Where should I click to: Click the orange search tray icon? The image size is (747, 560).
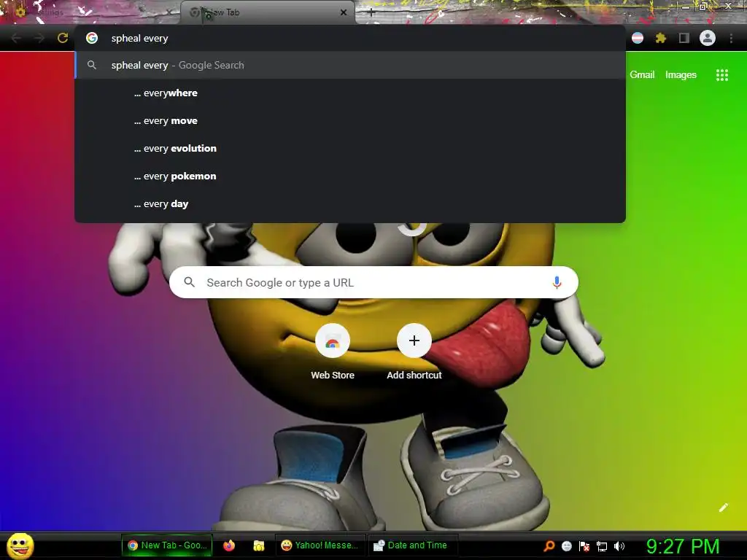[549, 546]
